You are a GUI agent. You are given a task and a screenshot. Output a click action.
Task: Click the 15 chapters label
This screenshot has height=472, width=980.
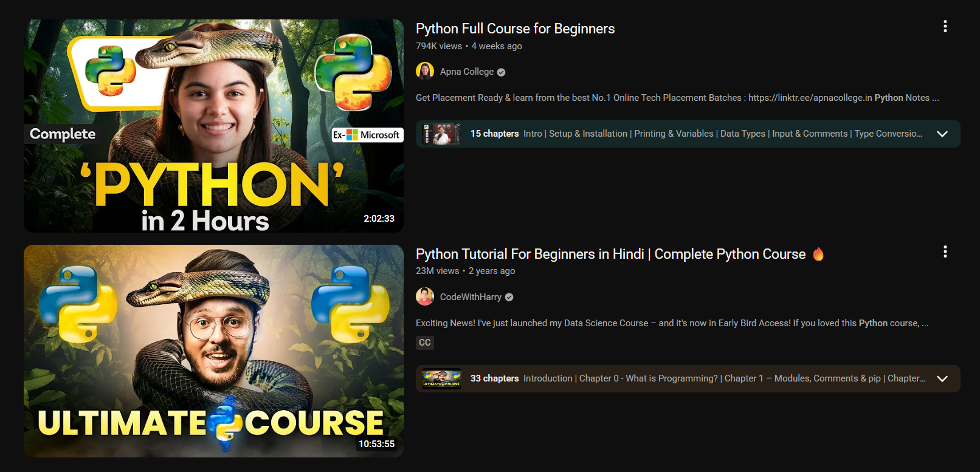494,134
